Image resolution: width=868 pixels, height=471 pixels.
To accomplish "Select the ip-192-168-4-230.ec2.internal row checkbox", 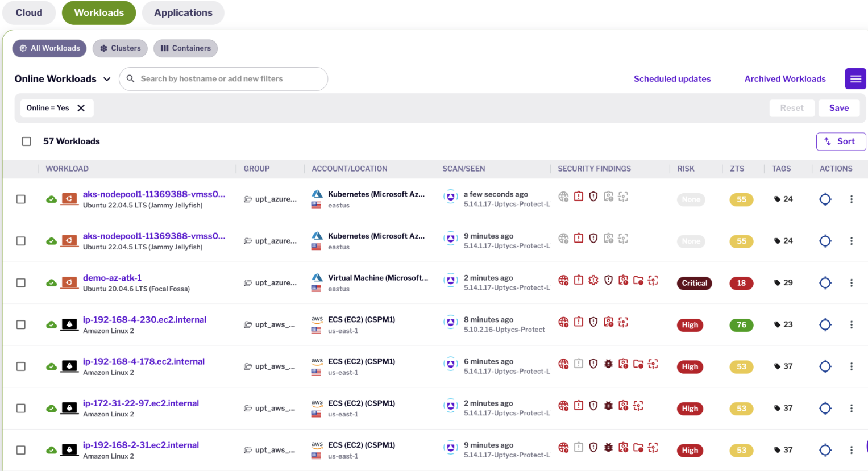I will pos(21,324).
